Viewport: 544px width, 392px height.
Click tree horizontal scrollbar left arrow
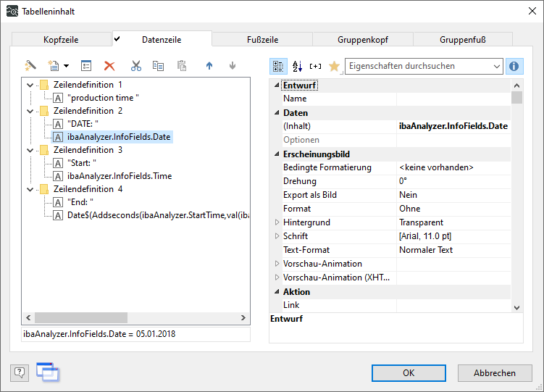pyautogui.click(x=28, y=317)
